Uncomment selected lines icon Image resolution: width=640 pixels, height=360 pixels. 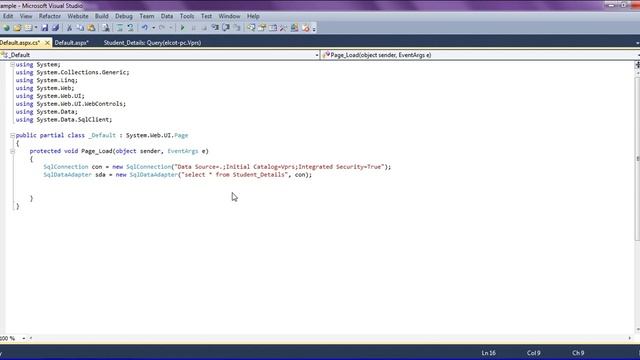tap(130, 28)
